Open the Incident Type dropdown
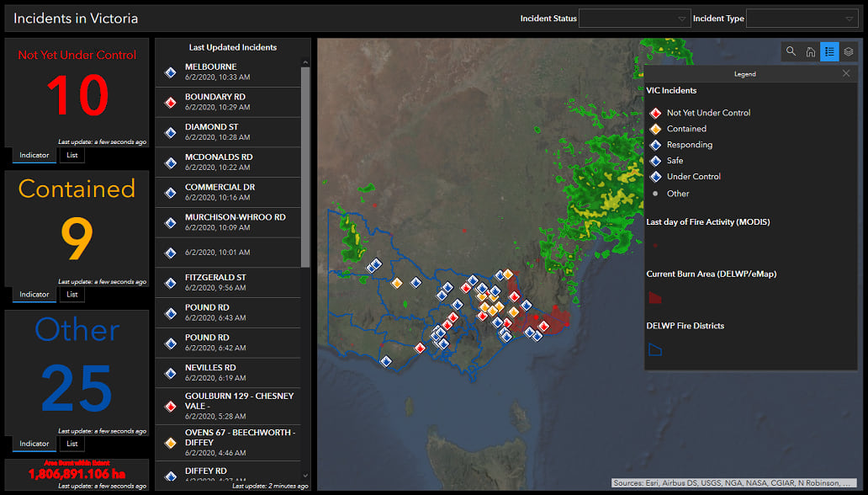Image resolution: width=868 pixels, height=495 pixels. coord(802,19)
